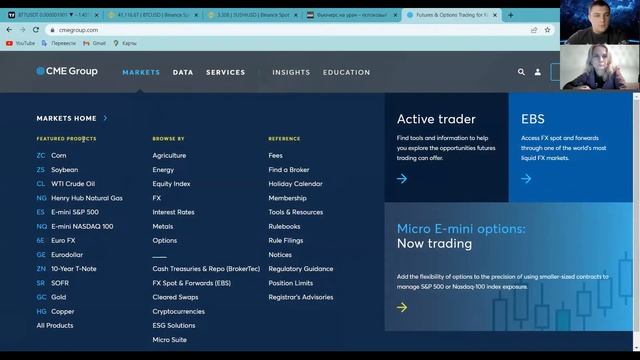Open the SERVICES menu
The width and height of the screenshot is (640, 360).
(x=226, y=72)
